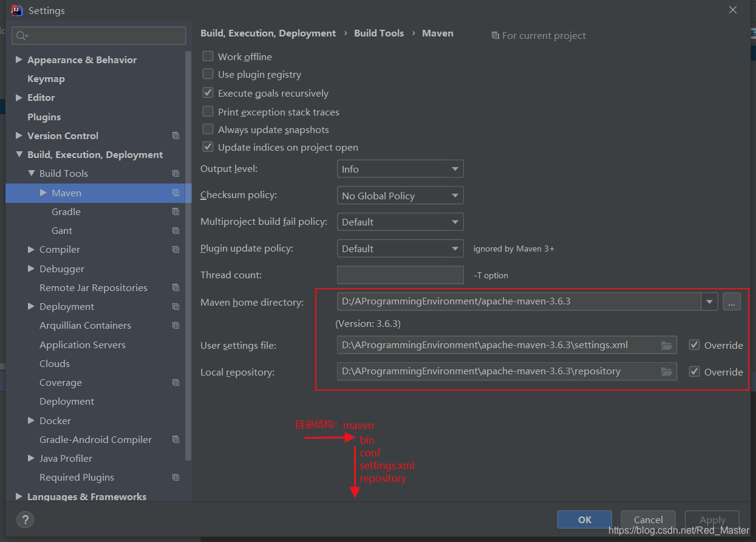Click the Thread count input field
This screenshot has width=756, height=542.
400,275
